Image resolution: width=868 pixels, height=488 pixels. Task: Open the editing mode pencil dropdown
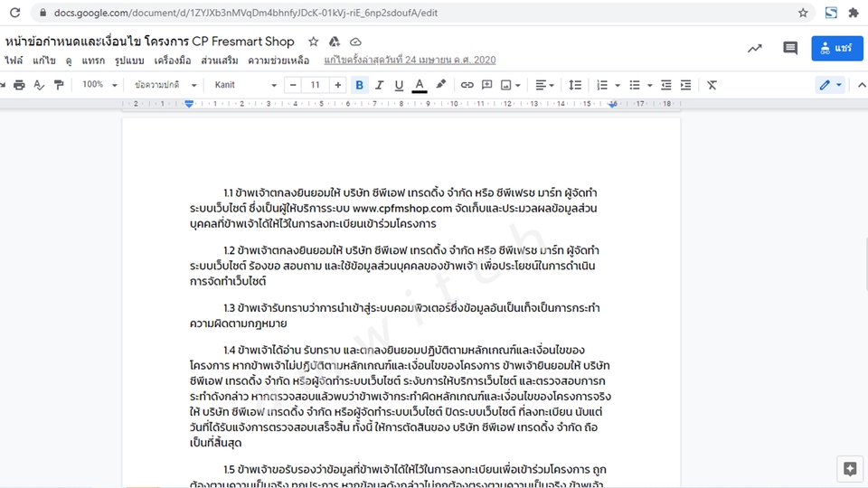tap(830, 85)
